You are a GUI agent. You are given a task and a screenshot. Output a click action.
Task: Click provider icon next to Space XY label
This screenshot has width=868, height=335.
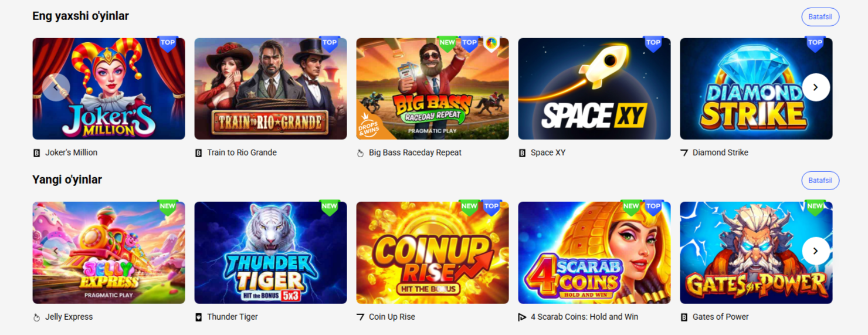(523, 153)
